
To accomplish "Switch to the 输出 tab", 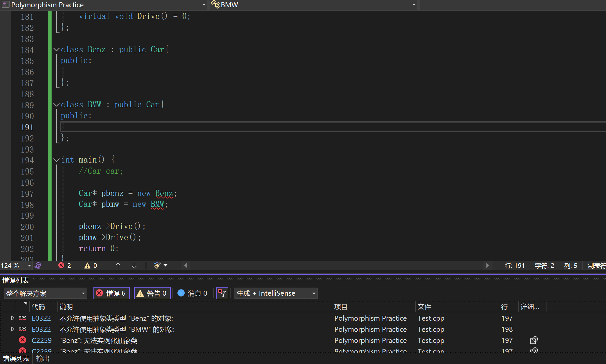I will pyautogui.click(x=43, y=358).
